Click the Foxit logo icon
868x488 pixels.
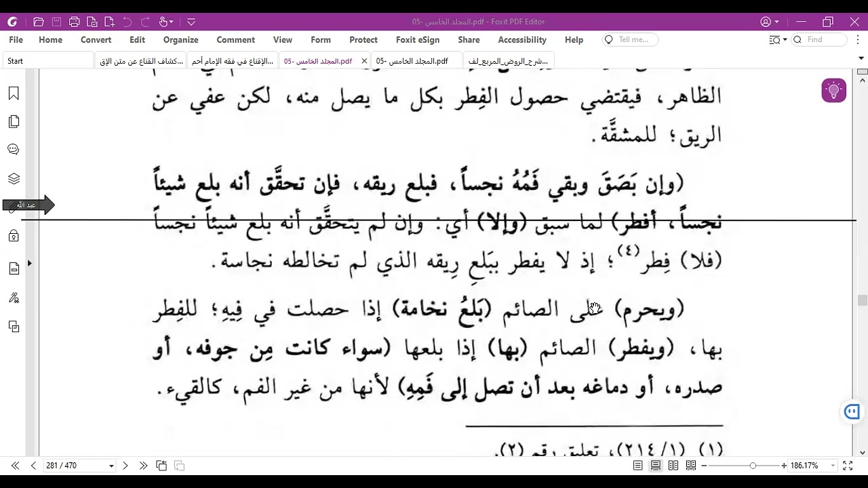[12, 22]
